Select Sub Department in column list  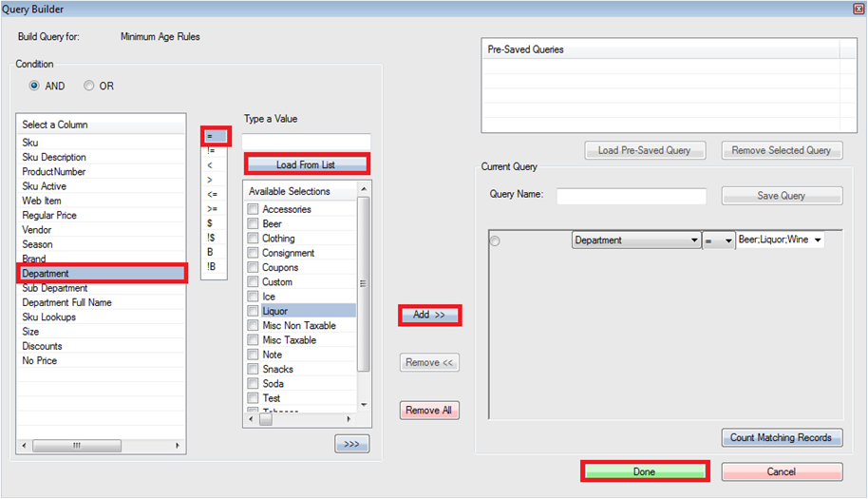(55, 288)
